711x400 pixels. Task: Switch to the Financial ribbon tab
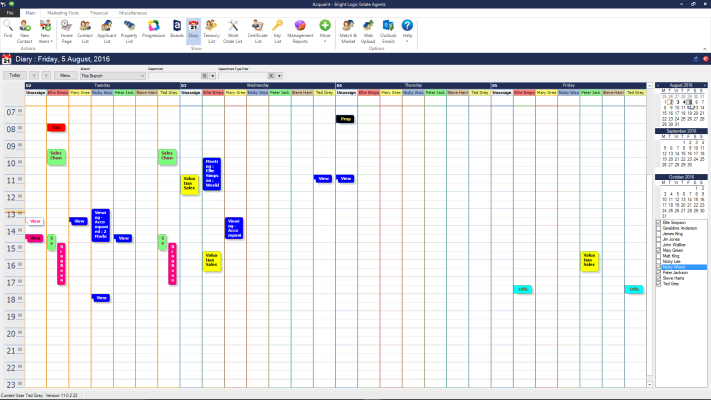click(x=99, y=12)
